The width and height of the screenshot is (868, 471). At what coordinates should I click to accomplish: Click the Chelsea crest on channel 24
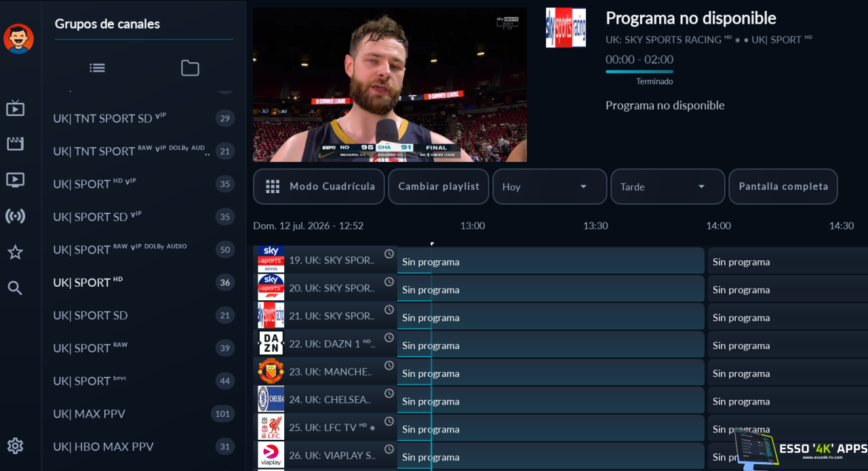pos(271,399)
